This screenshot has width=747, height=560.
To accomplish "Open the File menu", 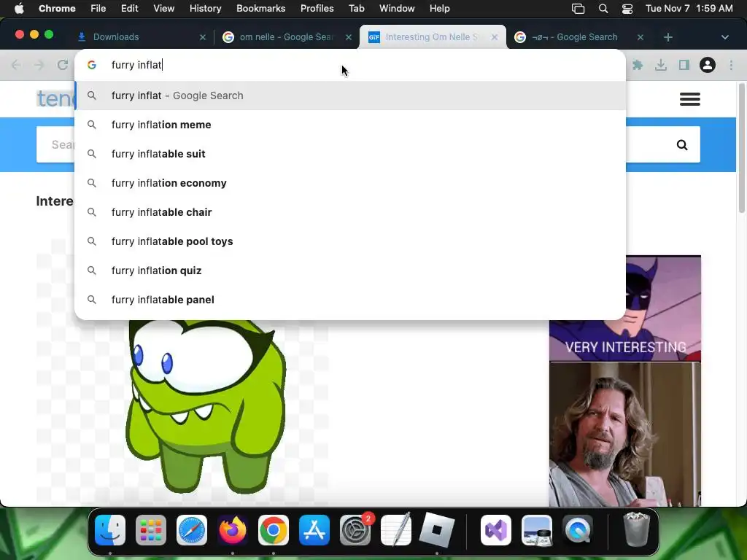I will 98,9.
